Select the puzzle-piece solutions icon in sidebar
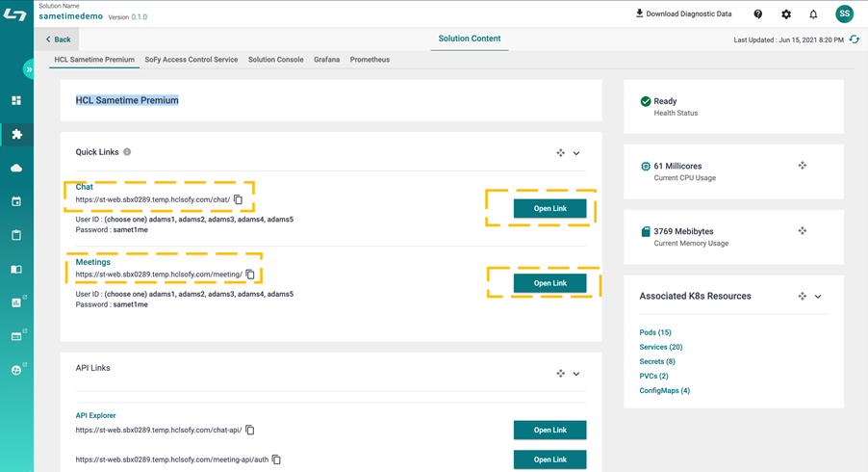 click(16, 134)
